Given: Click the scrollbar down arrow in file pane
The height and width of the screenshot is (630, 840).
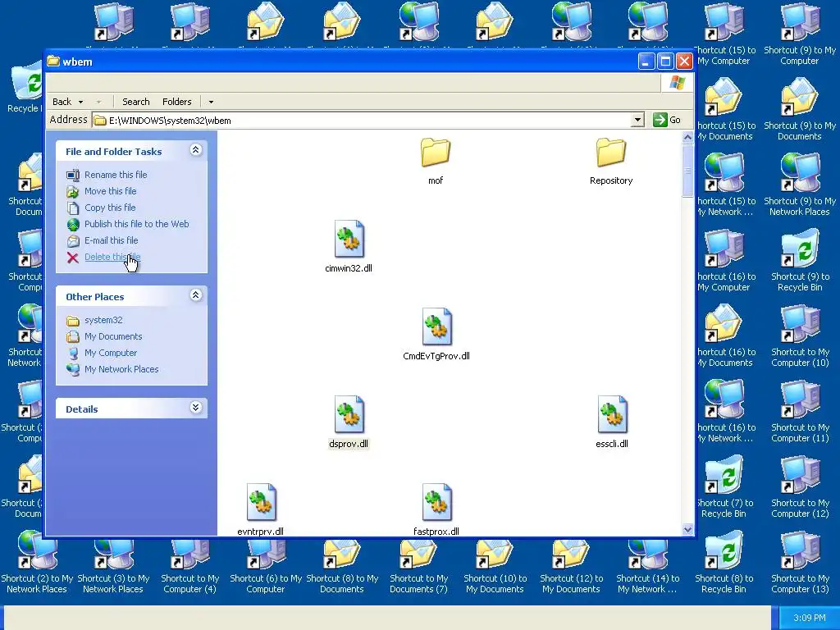Looking at the screenshot, I should (x=688, y=529).
